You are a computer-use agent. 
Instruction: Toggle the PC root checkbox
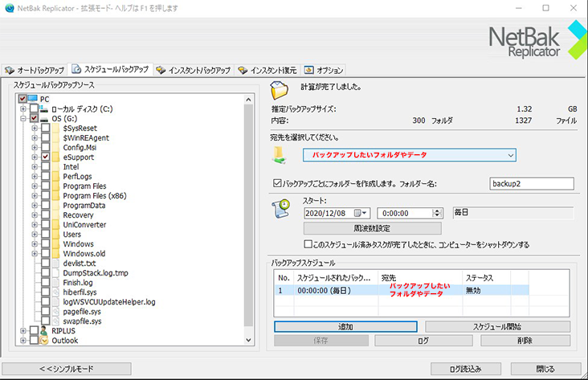[x=22, y=99]
